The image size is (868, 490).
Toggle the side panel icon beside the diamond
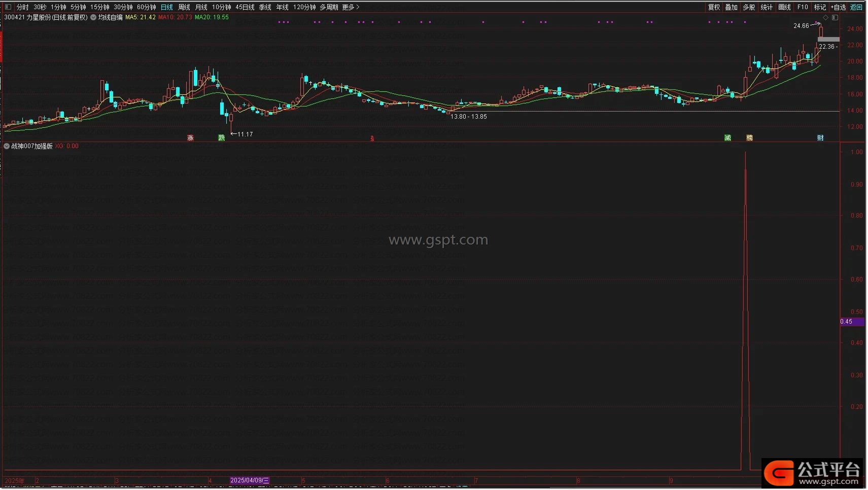click(x=835, y=18)
